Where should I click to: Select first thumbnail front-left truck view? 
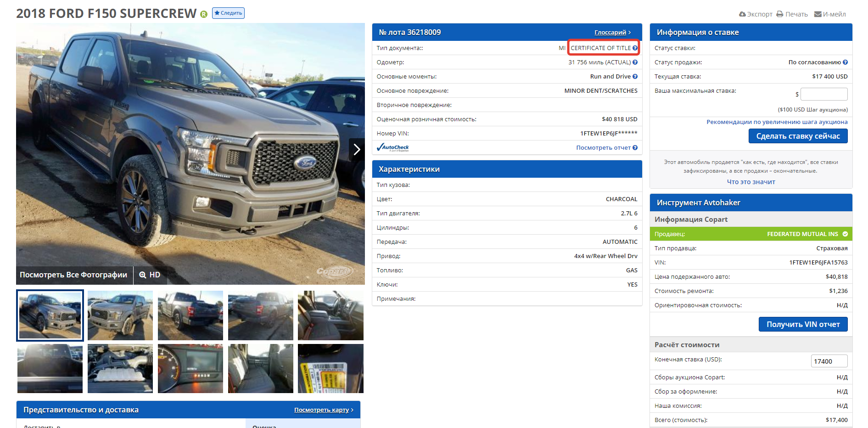point(50,315)
